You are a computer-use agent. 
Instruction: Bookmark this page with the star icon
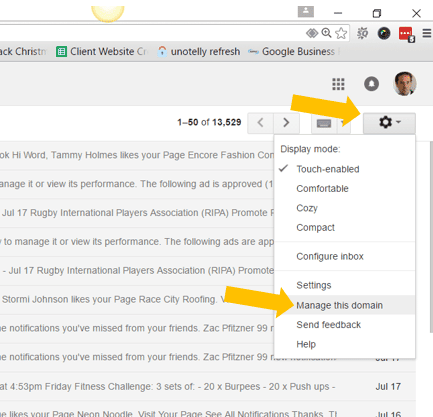click(x=341, y=33)
